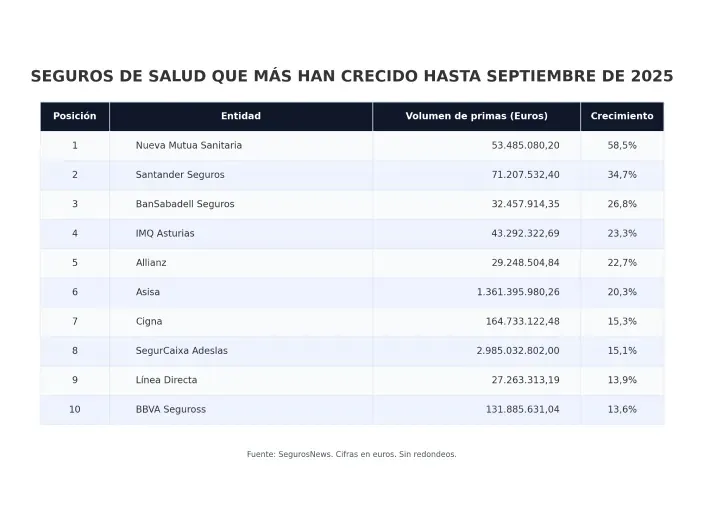Click the 'Posición' column header
Viewport: 704px width, 528px height.
[x=75, y=116]
